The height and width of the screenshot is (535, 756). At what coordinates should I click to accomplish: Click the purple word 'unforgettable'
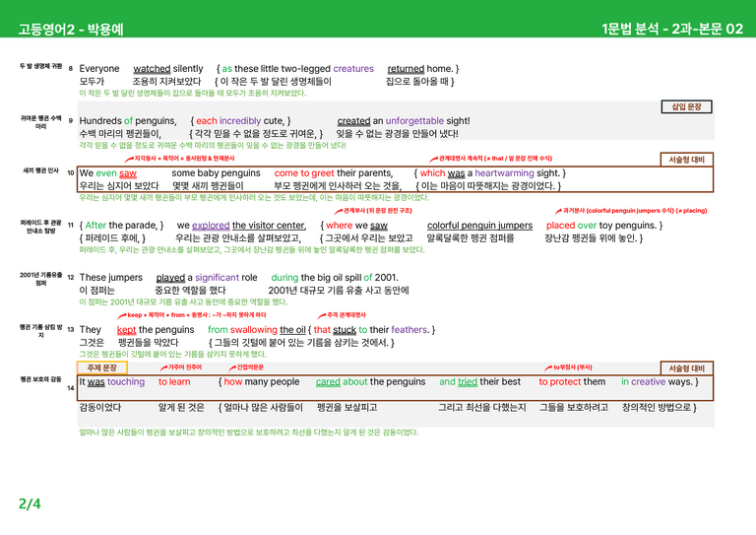pos(414,120)
